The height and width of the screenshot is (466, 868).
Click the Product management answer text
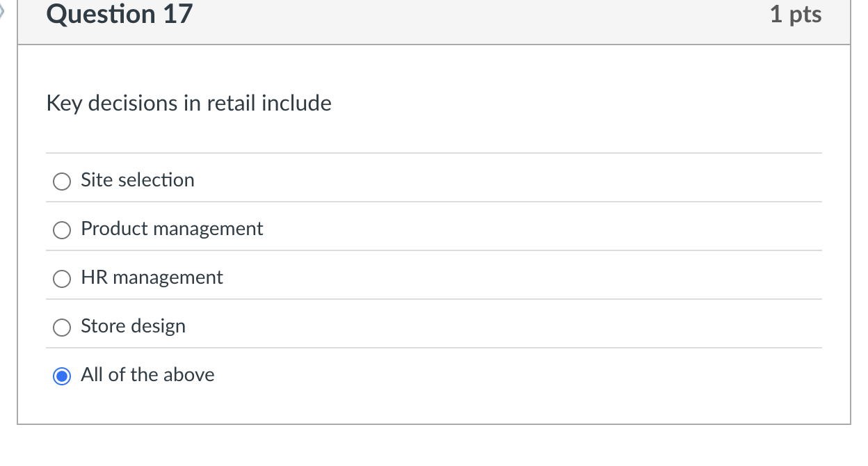click(x=172, y=228)
